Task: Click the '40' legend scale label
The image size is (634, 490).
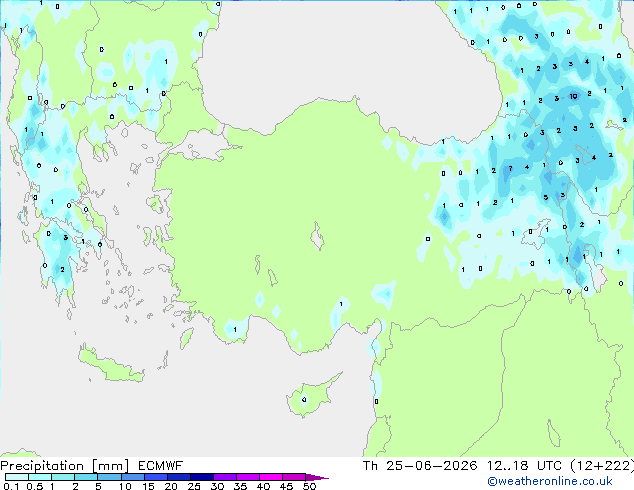Action: [x=263, y=486]
